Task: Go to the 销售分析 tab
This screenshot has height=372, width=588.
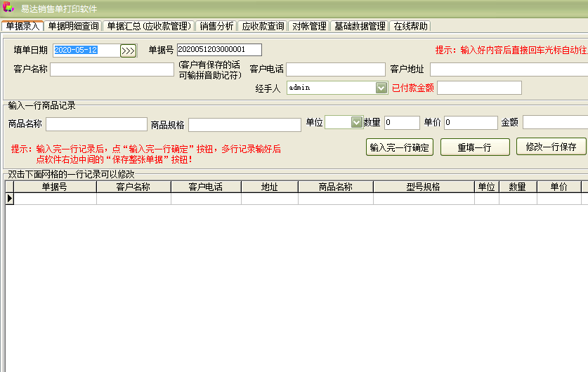Action: [216, 26]
